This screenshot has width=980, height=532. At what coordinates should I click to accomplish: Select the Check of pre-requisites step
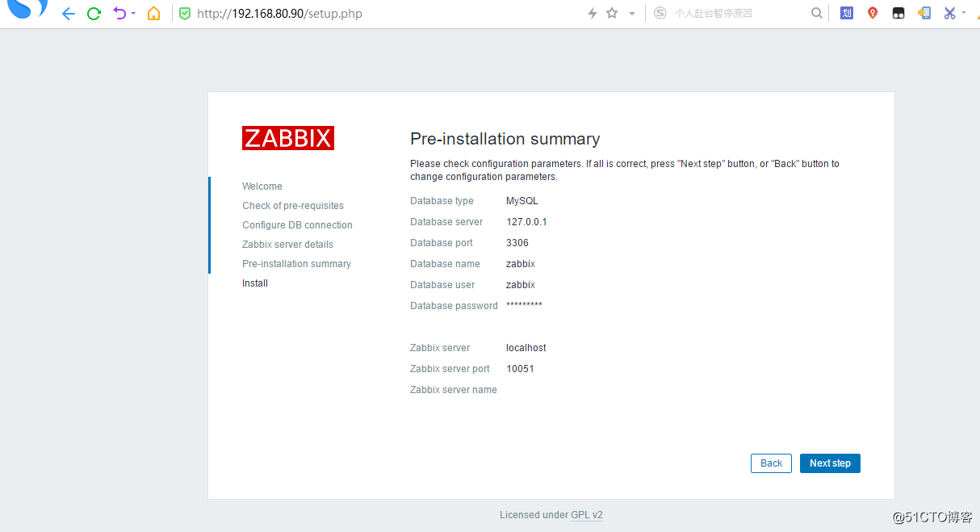click(293, 206)
